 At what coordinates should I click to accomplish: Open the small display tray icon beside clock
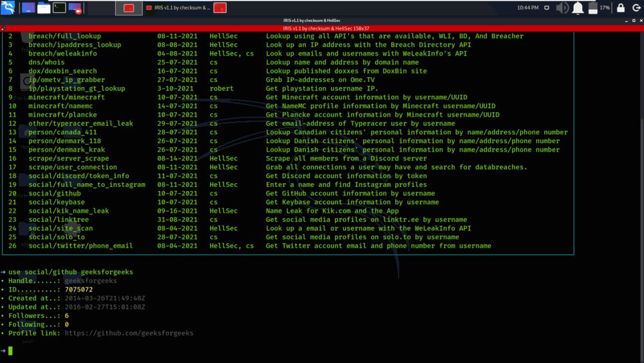click(547, 8)
